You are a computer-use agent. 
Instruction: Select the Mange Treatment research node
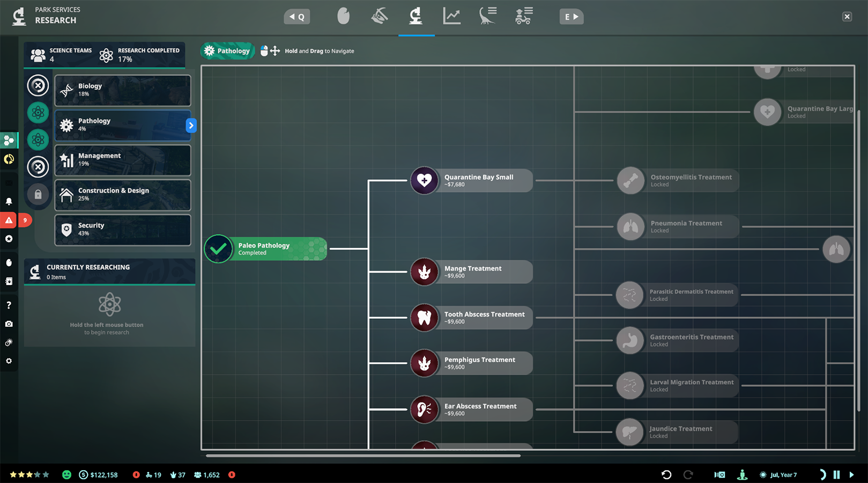point(471,272)
